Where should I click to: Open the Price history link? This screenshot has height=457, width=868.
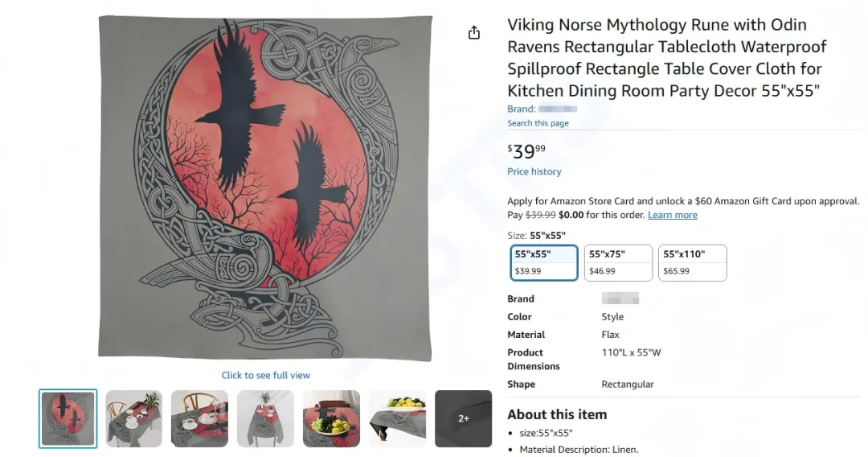pos(534,171)
